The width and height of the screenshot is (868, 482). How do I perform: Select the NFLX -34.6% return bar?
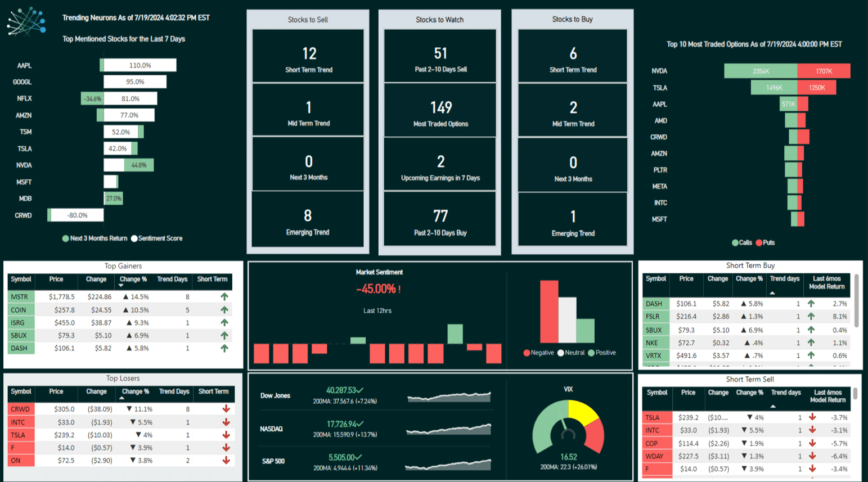pos(92,98)
